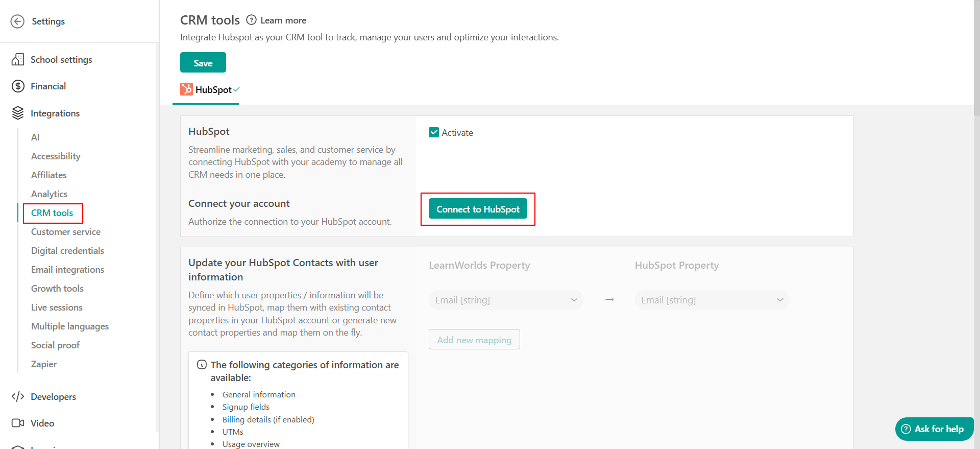Click the back arrow icon next to Settings

tap(17, 21)
